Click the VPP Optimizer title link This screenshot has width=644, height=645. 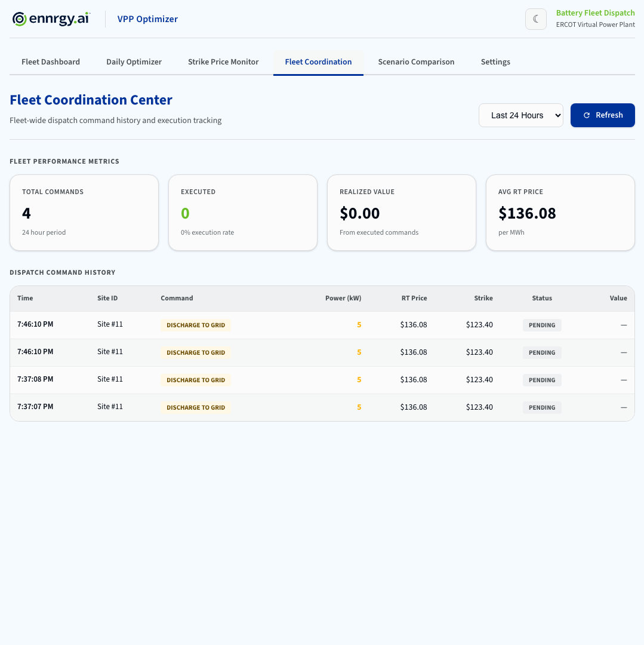pos(147,19)
